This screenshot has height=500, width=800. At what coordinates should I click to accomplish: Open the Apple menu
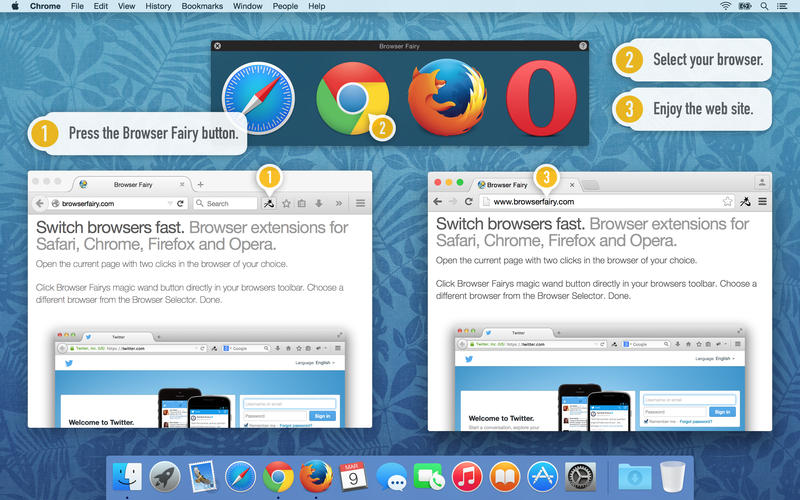15,6
